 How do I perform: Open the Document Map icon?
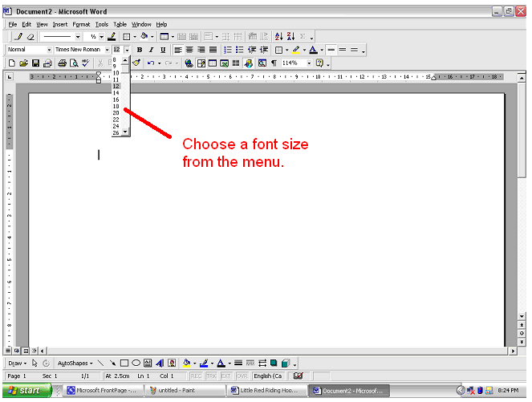point(262,63)
